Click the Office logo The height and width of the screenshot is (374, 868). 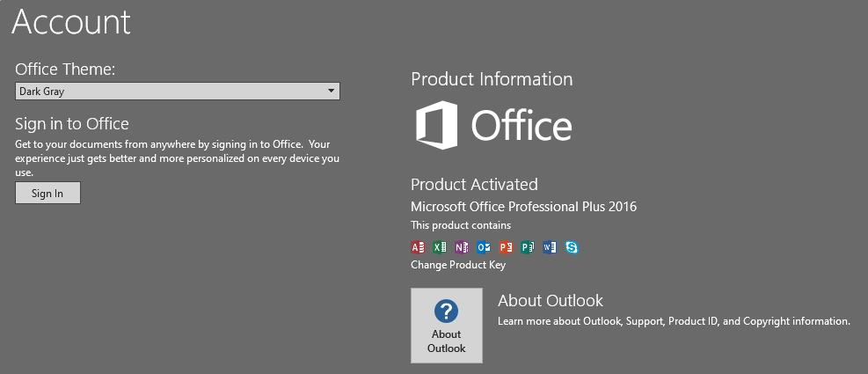[x=493, y=125]
